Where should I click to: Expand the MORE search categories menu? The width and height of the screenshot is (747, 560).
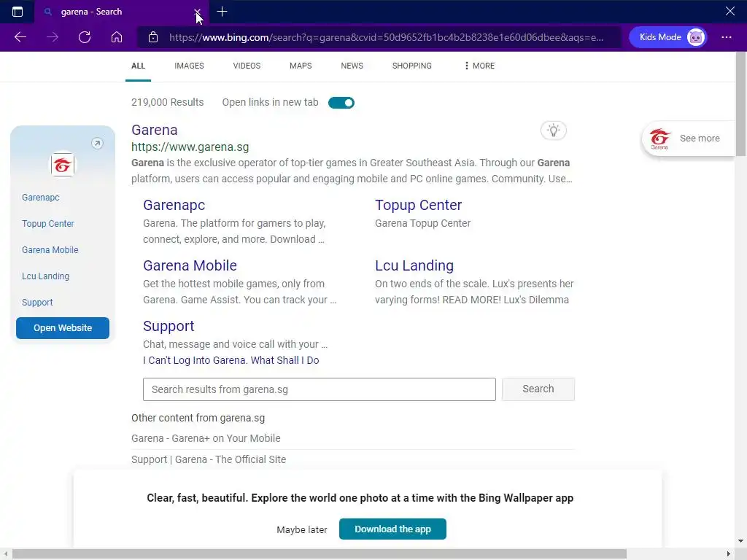[x=479, y=66]
